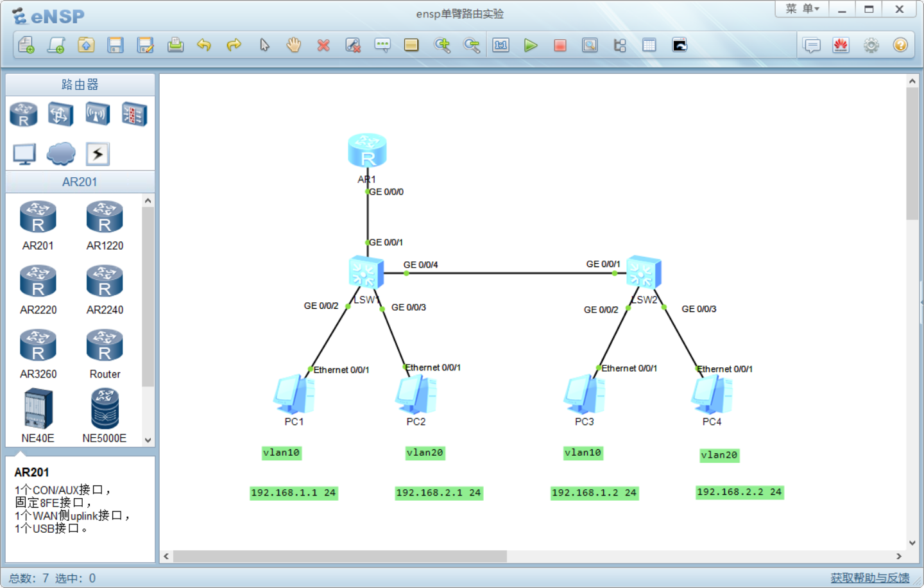Click the device list scroll-down arrow

click(148, 440)
